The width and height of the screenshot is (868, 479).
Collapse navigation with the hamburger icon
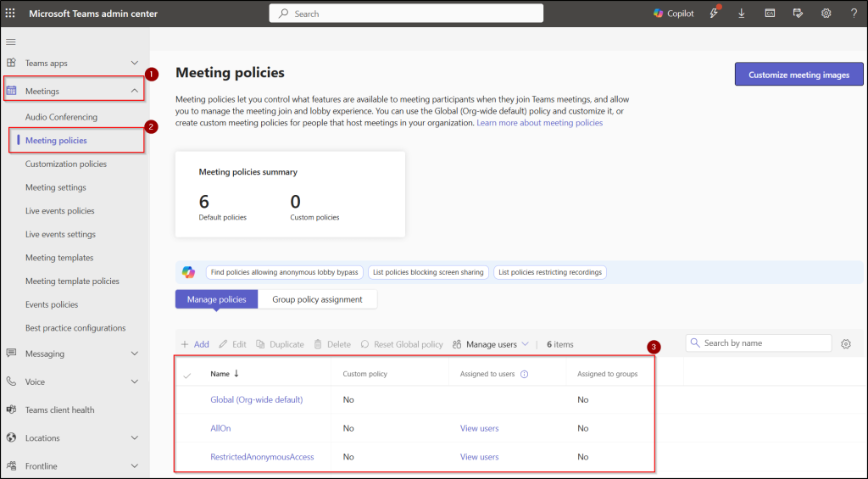(x=11, y=42)
